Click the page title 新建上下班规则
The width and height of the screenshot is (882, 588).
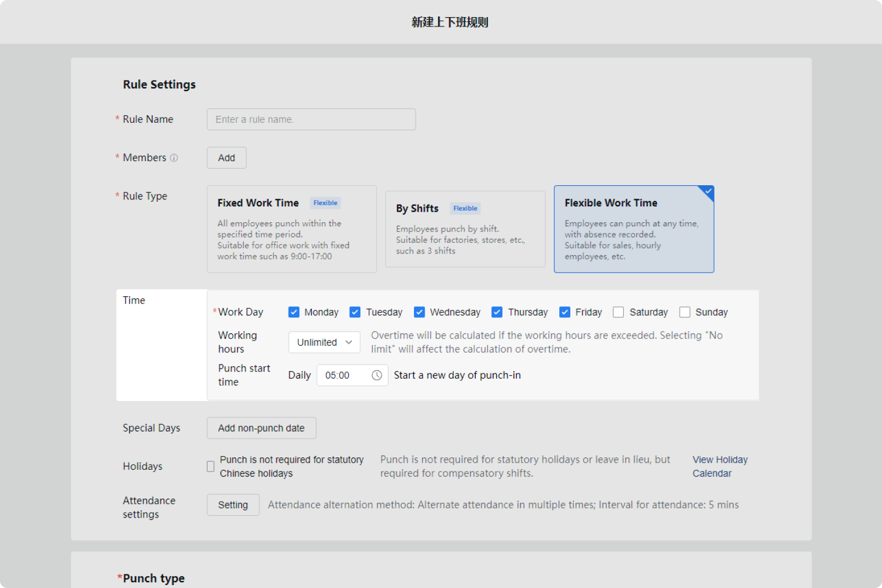[x=450, y=22]
